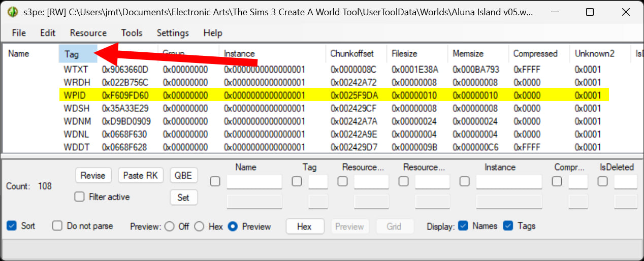Click the QBE button
The width and height of the screenshot is (644, 261).
point(183,176)
